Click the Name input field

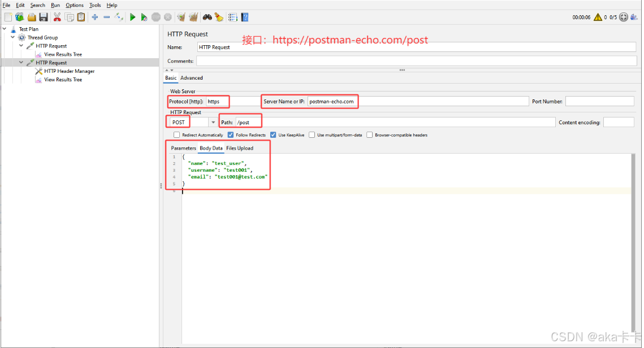(417, 47)
